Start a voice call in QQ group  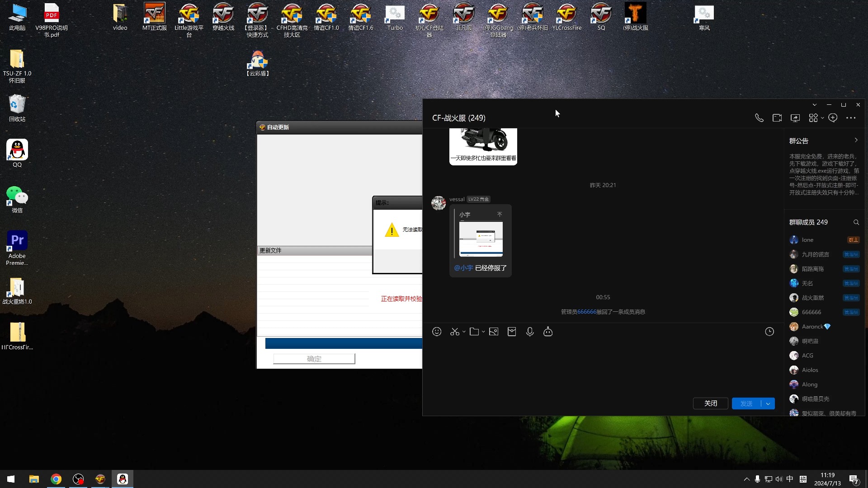tap(759, 118)
